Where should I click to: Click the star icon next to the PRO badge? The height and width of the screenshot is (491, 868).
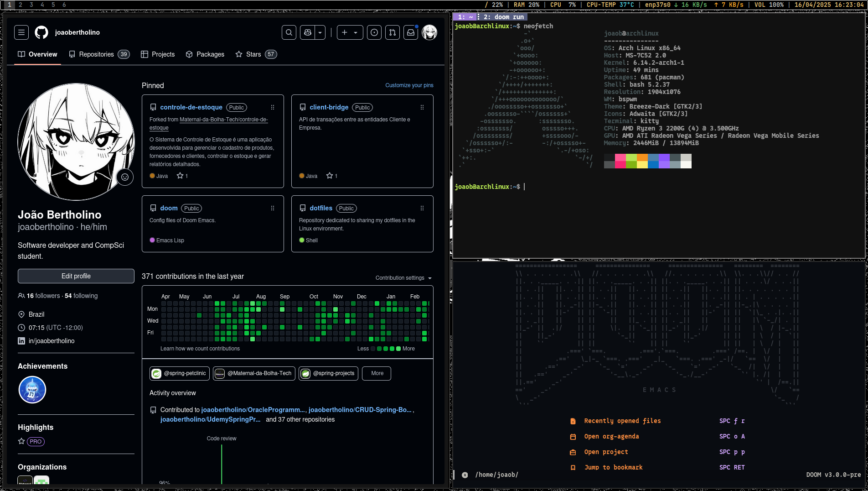tap(21, 441)
